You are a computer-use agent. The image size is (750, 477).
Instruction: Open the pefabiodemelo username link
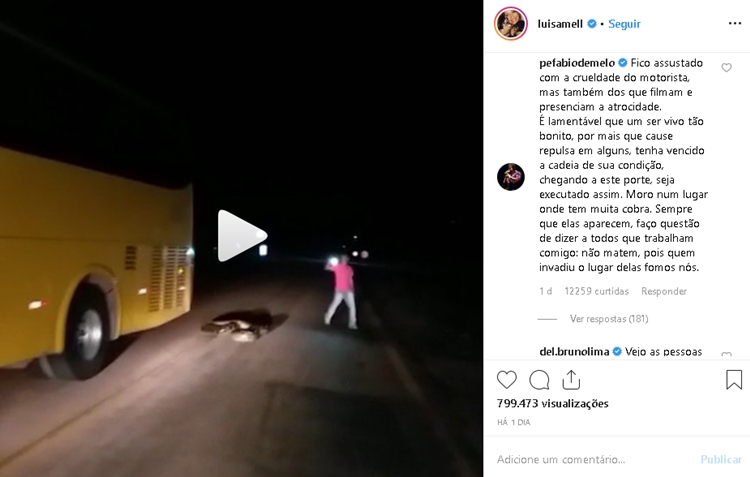pos(577,63)
